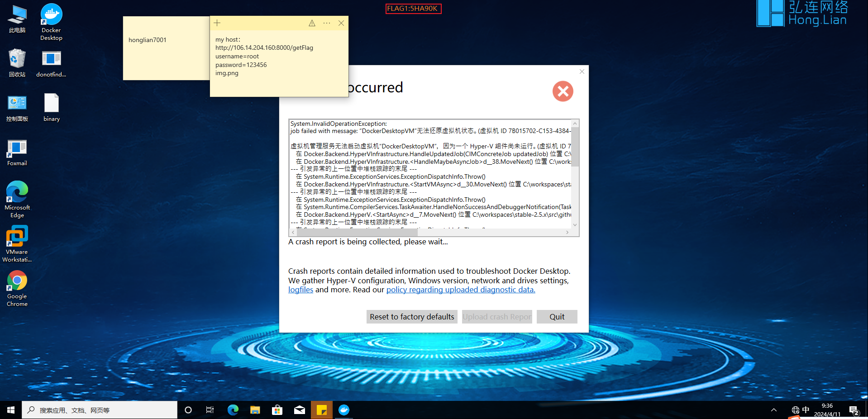Click the horizontal scrollbar right arrow

tap(567, 232)
